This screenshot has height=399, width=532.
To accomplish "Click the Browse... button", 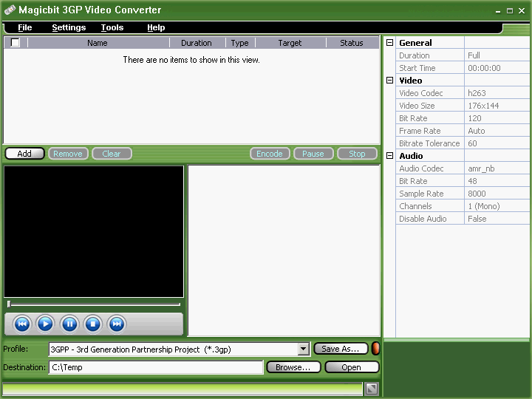I will [x=293, y=367].
